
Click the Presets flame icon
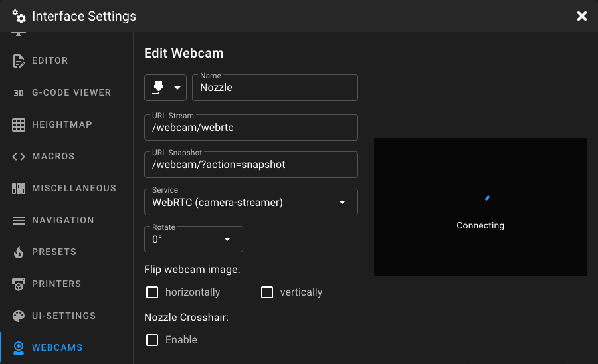coord(19,252)
